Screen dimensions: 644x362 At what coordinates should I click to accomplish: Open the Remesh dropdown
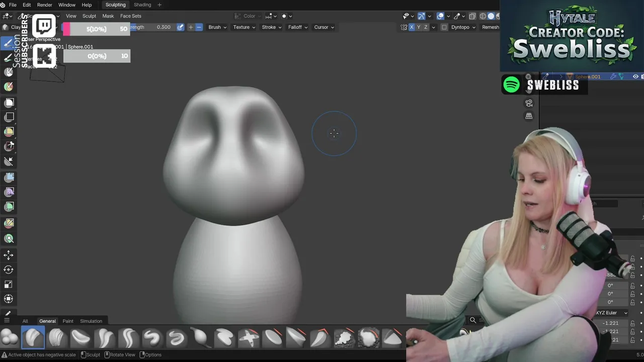pyautogui.click(x=491, y=27)
